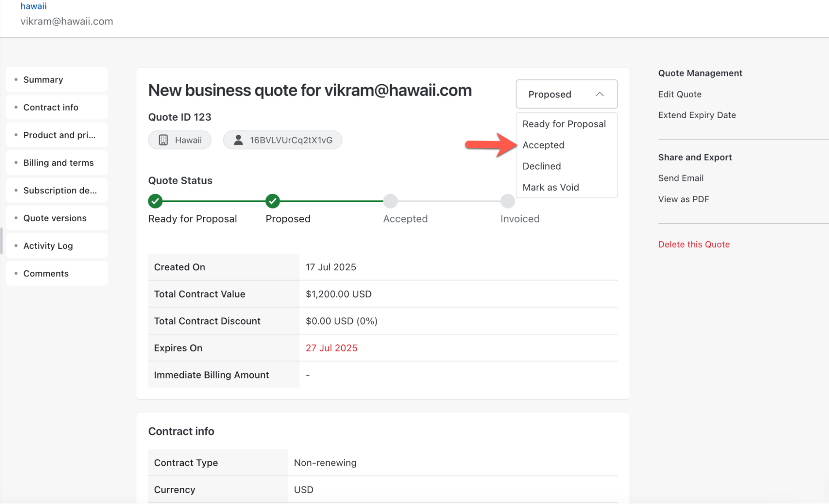The image size is (829, 504).
Task: Click Send Email under Share and Export
Action: [x=681, y=178]
